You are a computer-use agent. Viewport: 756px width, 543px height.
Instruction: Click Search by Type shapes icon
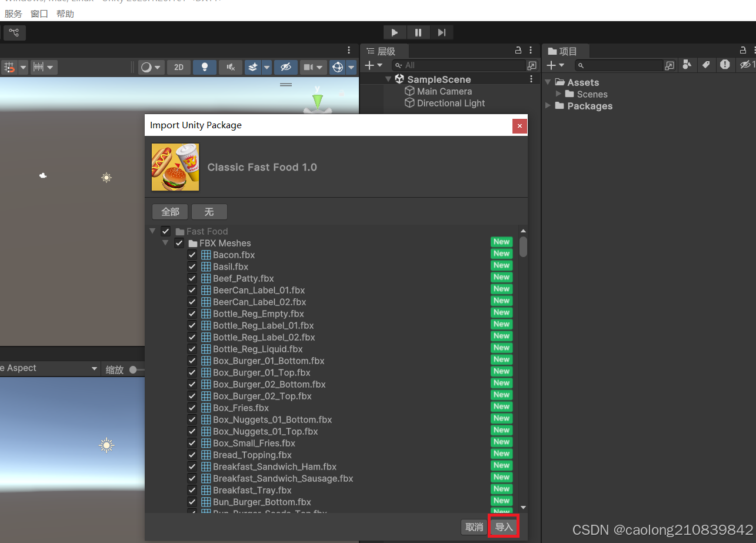click(687, 65)
